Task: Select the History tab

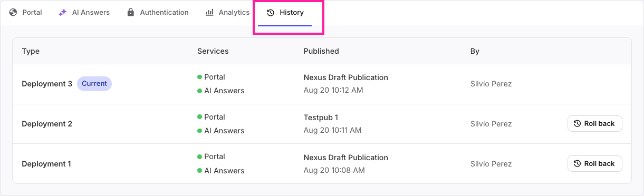Action: tap(285, 12)
